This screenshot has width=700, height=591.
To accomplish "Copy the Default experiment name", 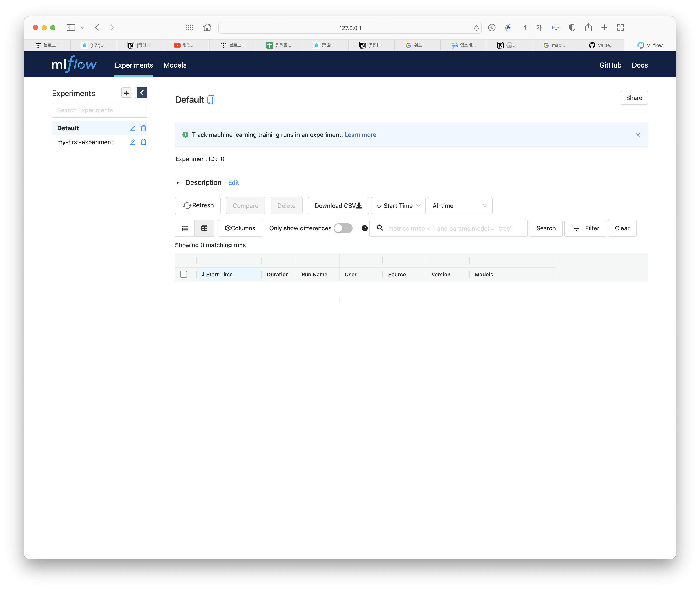I will 211,100.
